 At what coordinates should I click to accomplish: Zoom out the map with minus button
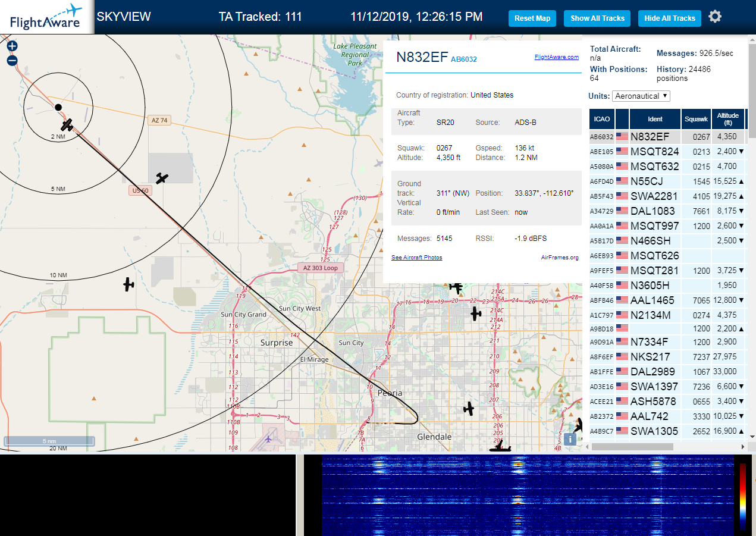pos(12,61)
